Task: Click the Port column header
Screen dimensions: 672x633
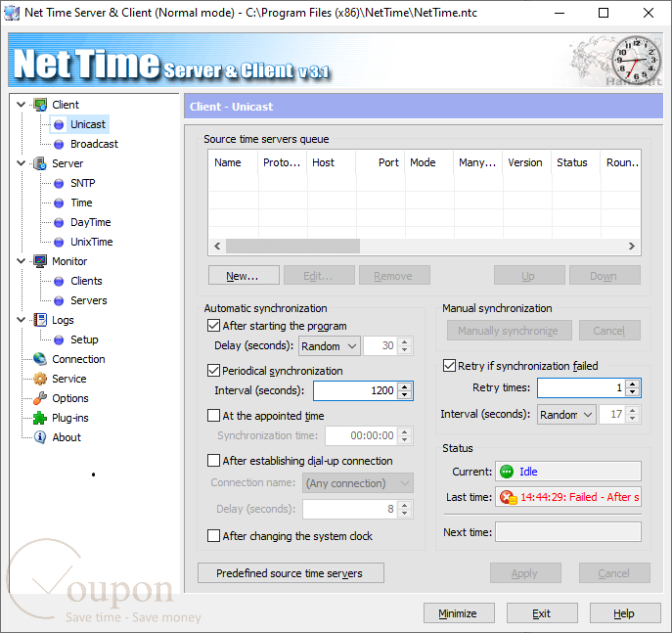Action: click(x=381, y=162)
